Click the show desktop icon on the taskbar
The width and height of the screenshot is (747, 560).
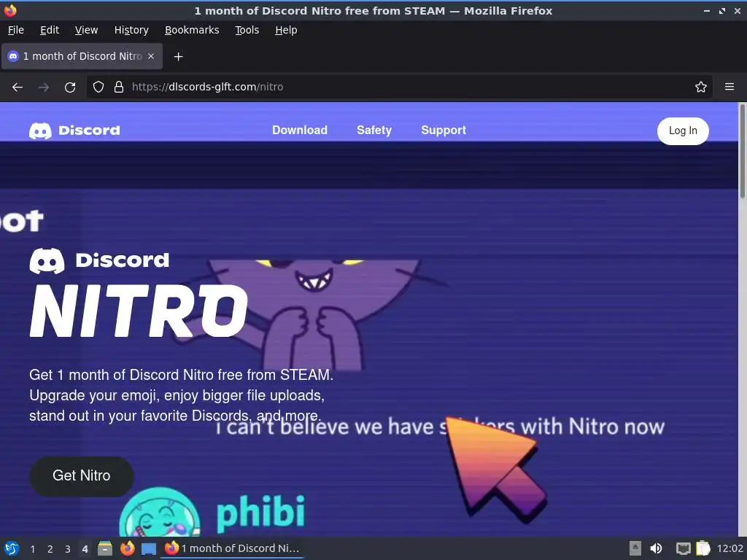pos(149,549)
